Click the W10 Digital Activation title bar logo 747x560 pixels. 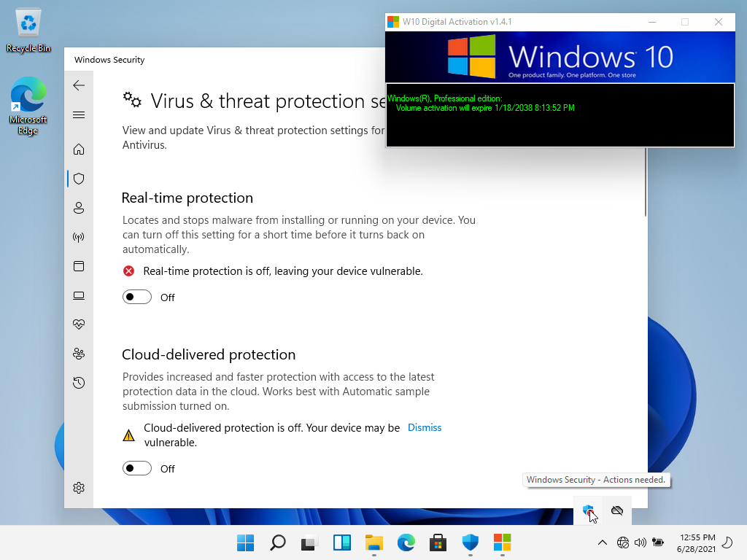[x=393, y=22]
